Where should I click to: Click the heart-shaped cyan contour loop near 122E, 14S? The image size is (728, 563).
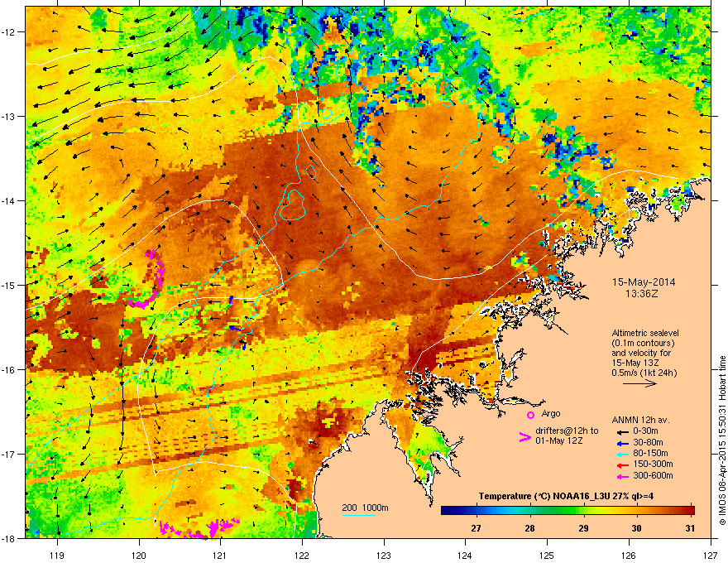[291, 205]
